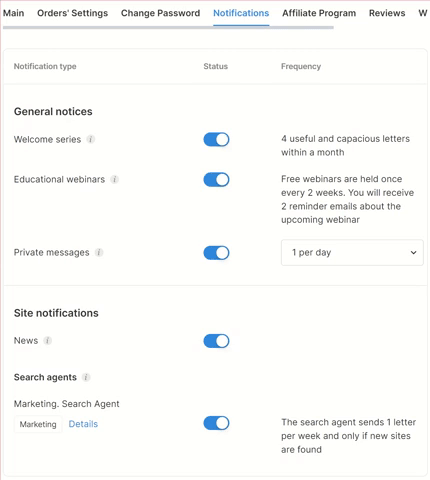
Task: Click info icon beside Educational webinars
Action: [115, 179]
